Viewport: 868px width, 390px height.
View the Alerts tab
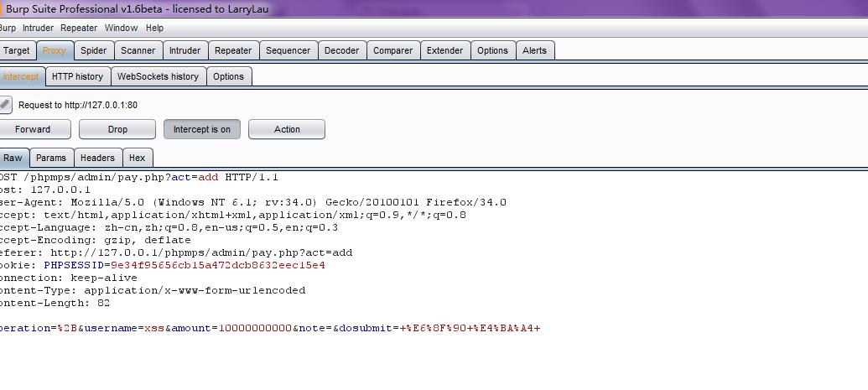tap(535, 50)
